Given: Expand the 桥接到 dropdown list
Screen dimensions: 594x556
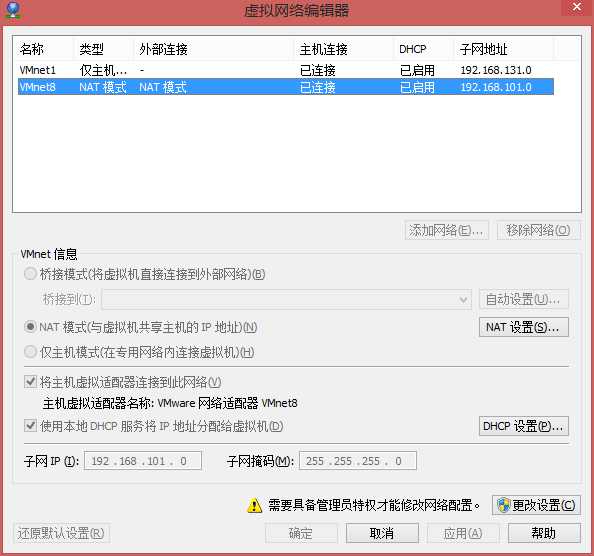Looking at the screenshot, I should (x=287, y=300).
